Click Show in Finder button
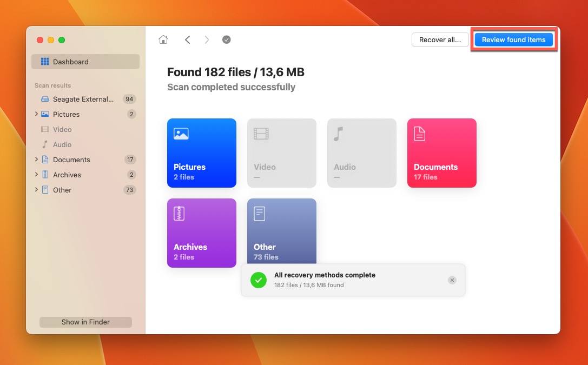The image size is (588, 365). (85, 322)
